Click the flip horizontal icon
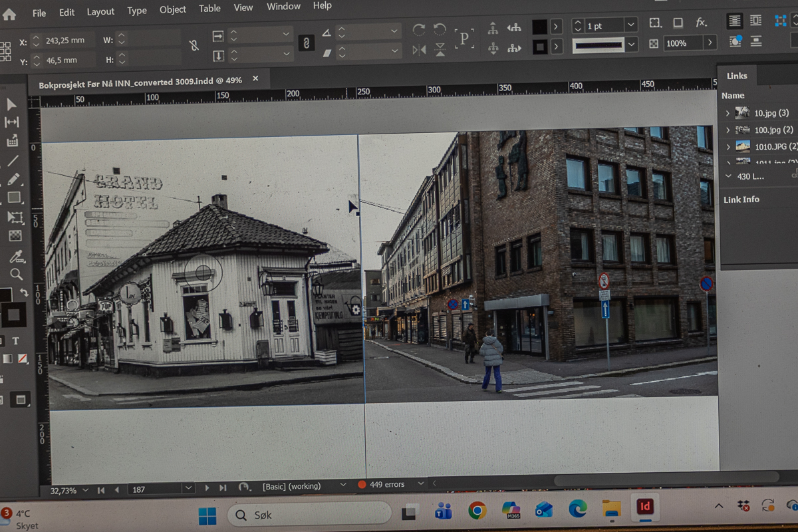 pos(419,50)
